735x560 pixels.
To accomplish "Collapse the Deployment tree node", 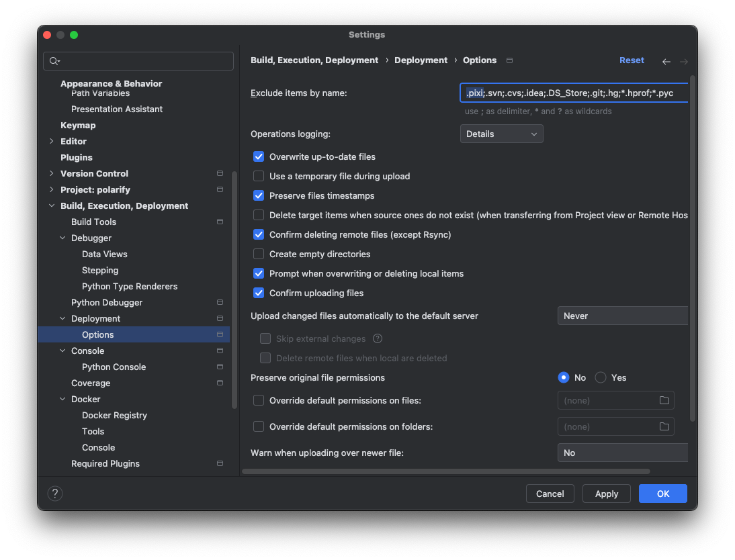I will coord(62,318).
